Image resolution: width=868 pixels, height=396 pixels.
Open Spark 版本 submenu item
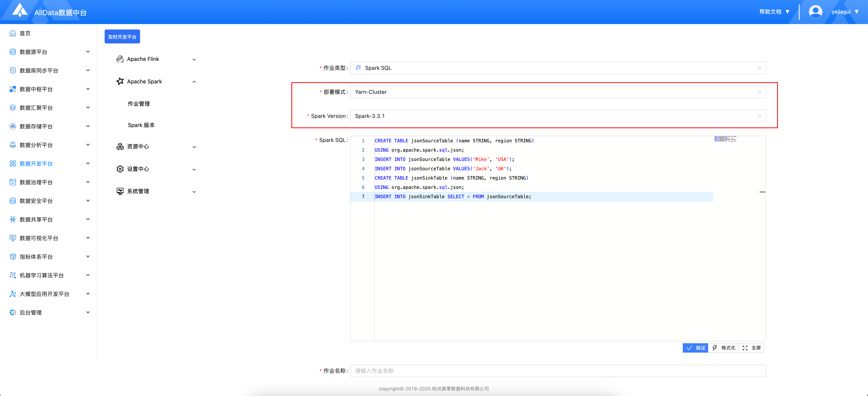coord(141,125)
